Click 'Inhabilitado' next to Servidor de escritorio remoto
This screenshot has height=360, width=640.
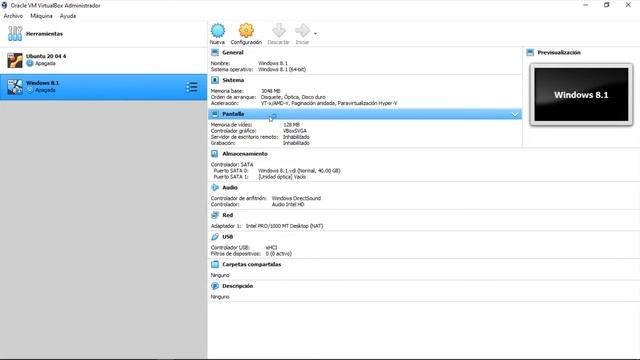click(x=296, y=137)
